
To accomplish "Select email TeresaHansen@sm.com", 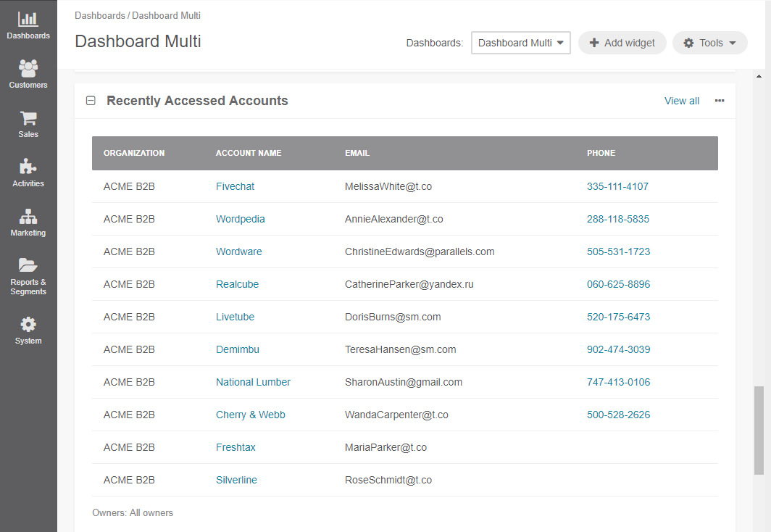I will 400,349.
